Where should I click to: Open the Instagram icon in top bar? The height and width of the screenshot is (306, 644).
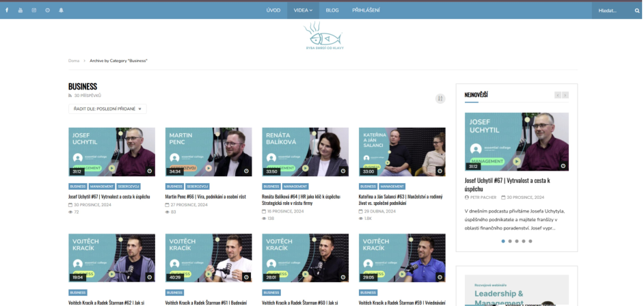[x=34, y=10]
